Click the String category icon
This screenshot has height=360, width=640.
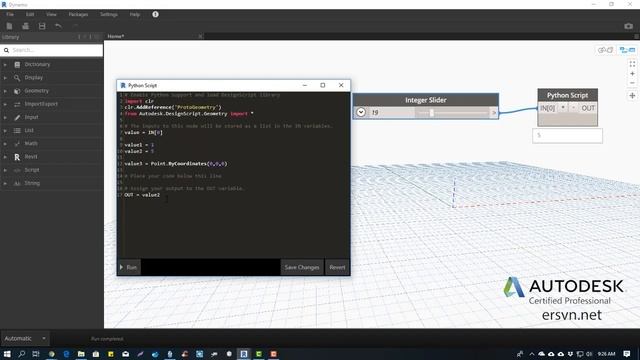point(17,183)
